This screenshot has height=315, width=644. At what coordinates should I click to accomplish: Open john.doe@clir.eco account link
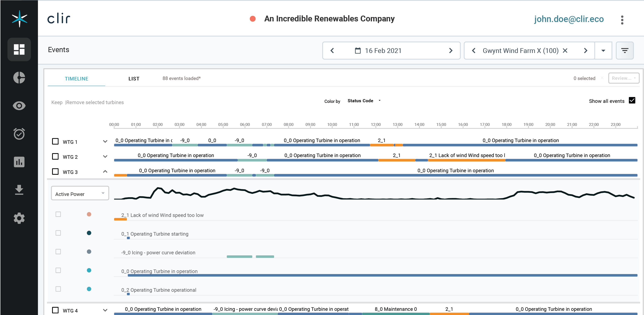[x=569, y=19]
